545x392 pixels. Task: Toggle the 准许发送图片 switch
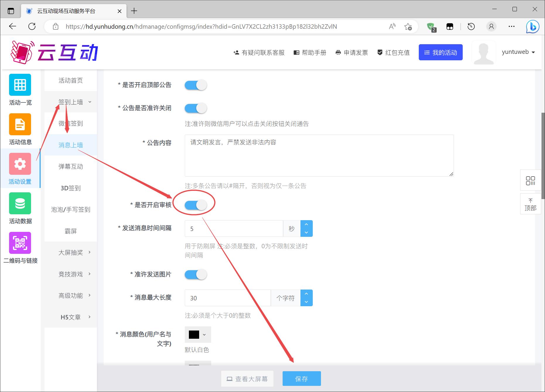(196, 275)
